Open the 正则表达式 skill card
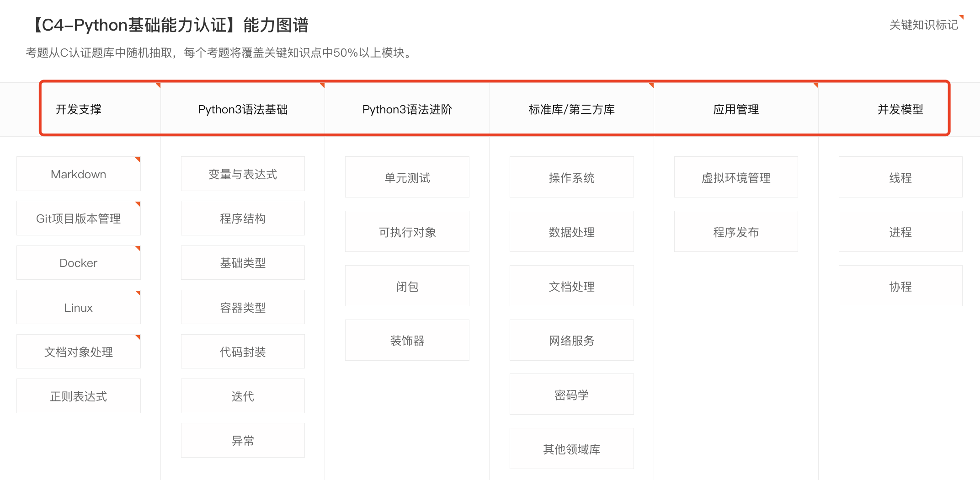This screenshot has height=480, width=980. 79,396
